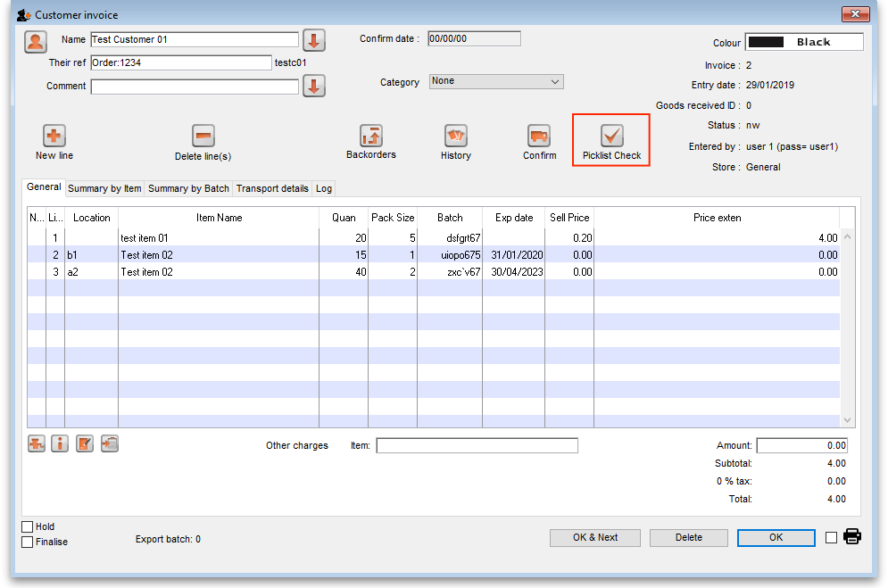Screen dimensions: 888x588
Task: Tick the Finalise checkbox
Action: (x=28, y=542)
